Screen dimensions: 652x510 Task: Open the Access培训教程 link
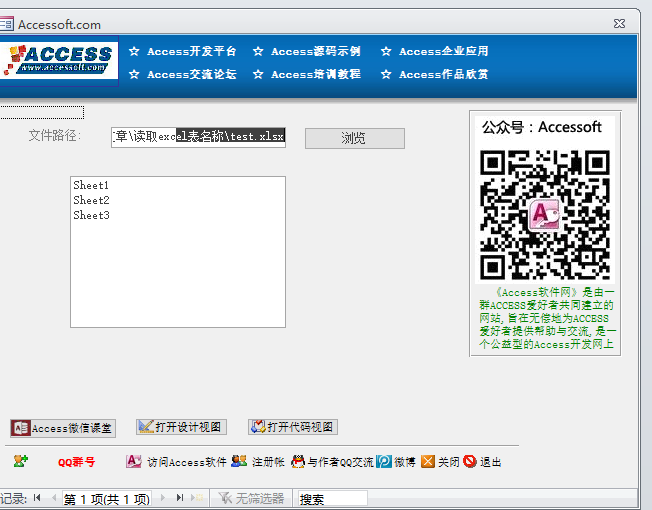pyautogui.click(x=316, y=74)
